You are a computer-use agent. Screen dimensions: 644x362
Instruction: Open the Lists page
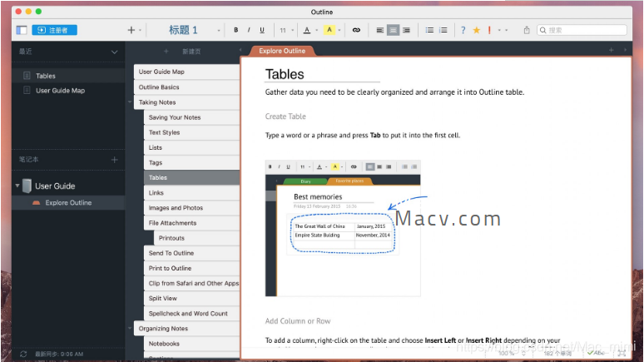[192, 147]
